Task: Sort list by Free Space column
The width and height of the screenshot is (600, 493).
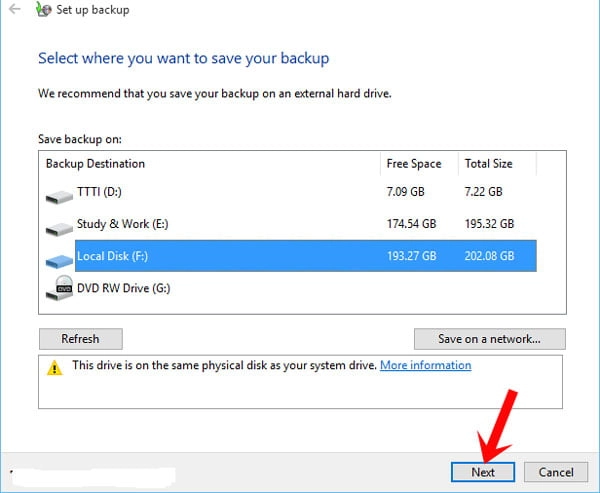Action: click(412, 163)
